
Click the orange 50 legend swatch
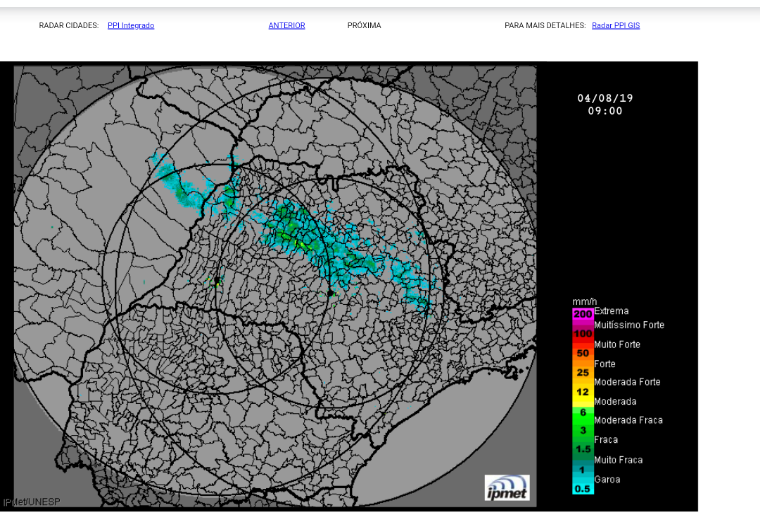point(583,353)
